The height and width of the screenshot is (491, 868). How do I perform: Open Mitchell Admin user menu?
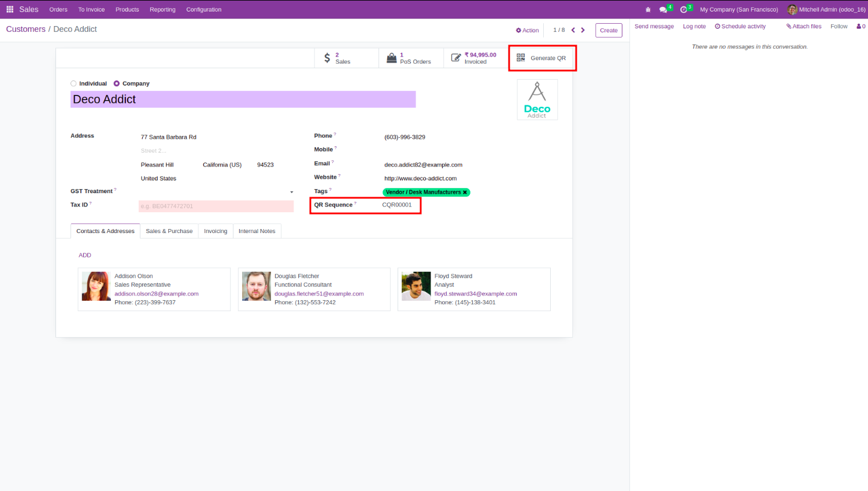[826, 9]
